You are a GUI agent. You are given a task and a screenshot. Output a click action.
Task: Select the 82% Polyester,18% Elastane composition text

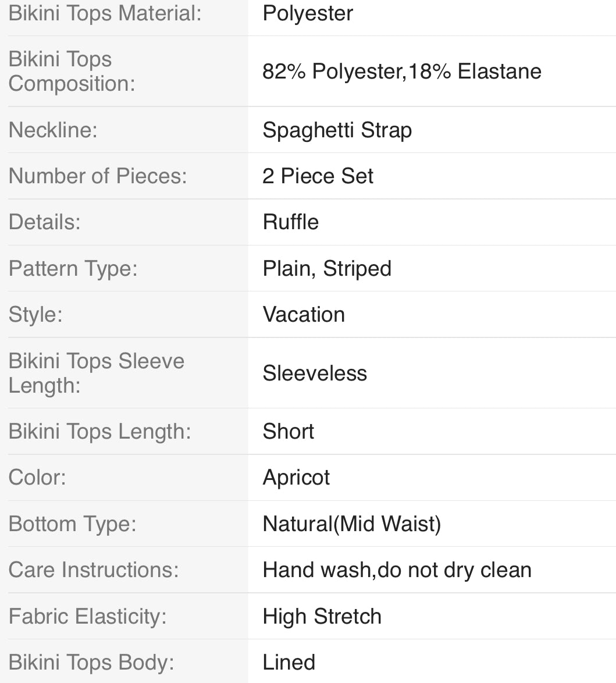click(402, 72)
